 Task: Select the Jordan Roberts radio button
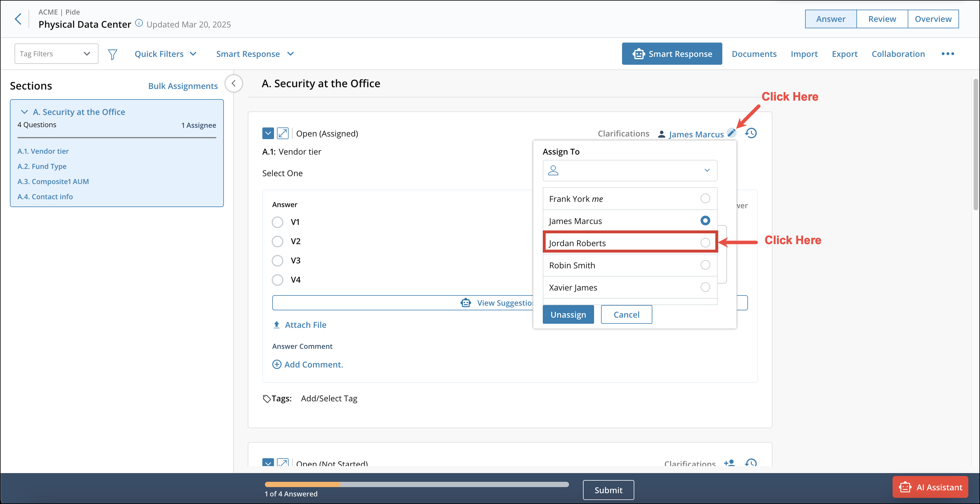click(705, 242)
